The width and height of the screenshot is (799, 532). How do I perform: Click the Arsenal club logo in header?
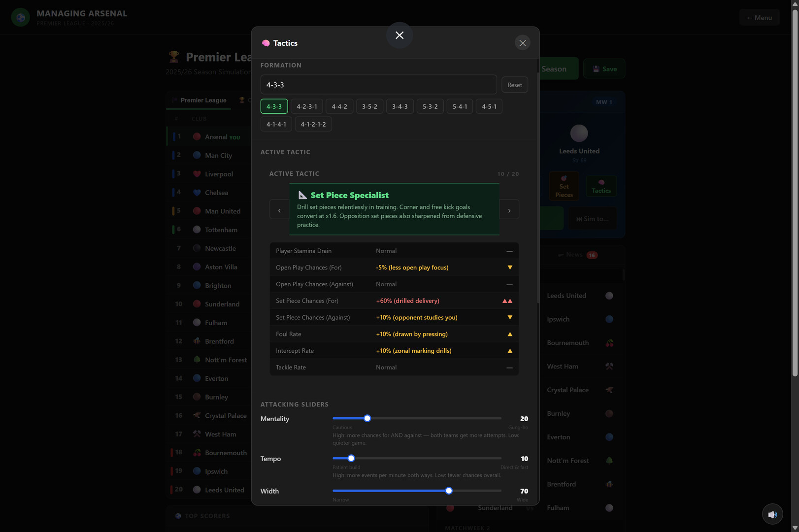coord(21,17)
